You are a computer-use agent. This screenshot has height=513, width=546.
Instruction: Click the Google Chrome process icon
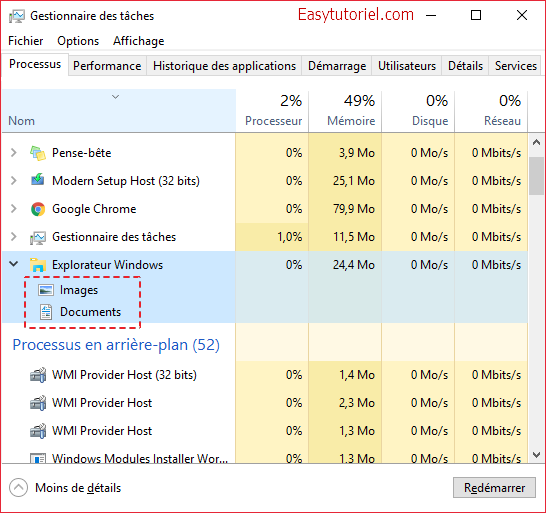38,209
